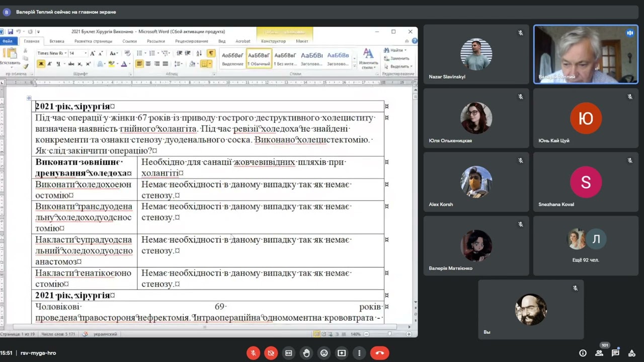Click the Найти button
Viewport: 644px width, 362px height.
[395, 50]
